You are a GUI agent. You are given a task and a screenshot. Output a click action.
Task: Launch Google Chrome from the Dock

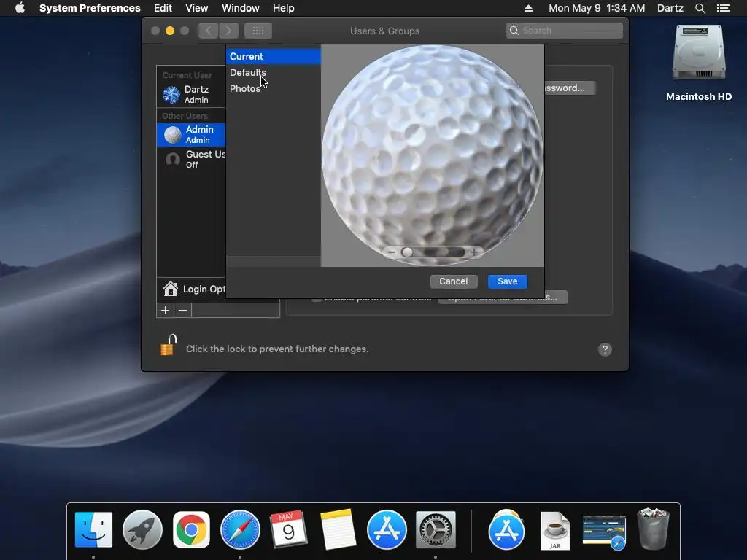(x=191, y=529)
